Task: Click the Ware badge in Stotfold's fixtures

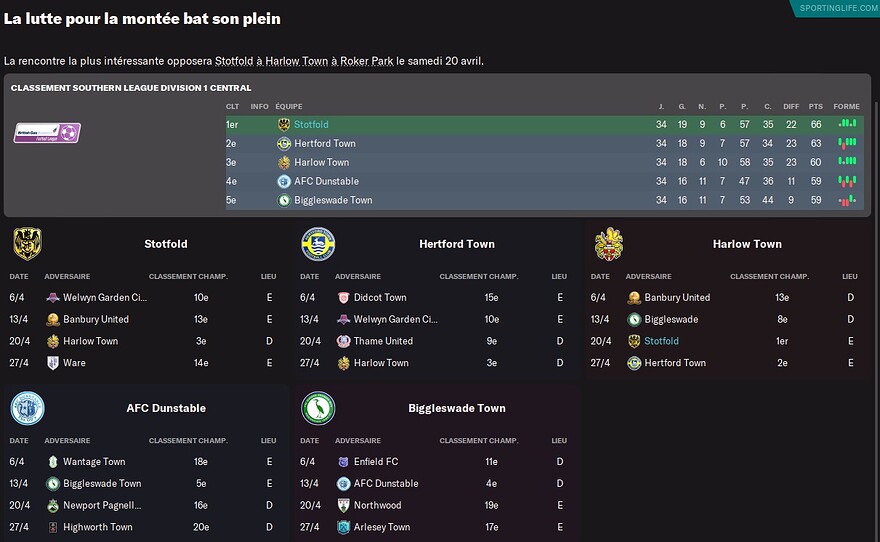Action: (53, 364)
